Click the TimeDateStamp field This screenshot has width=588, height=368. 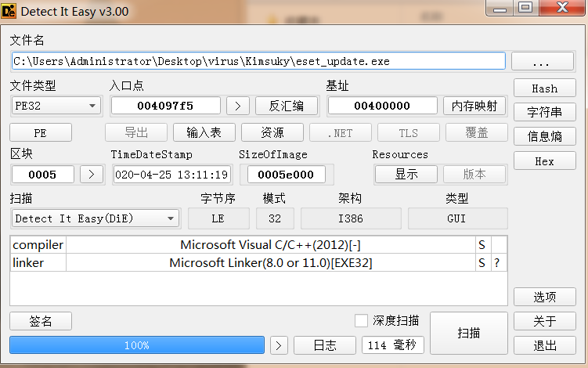click(x=171, y=175)
